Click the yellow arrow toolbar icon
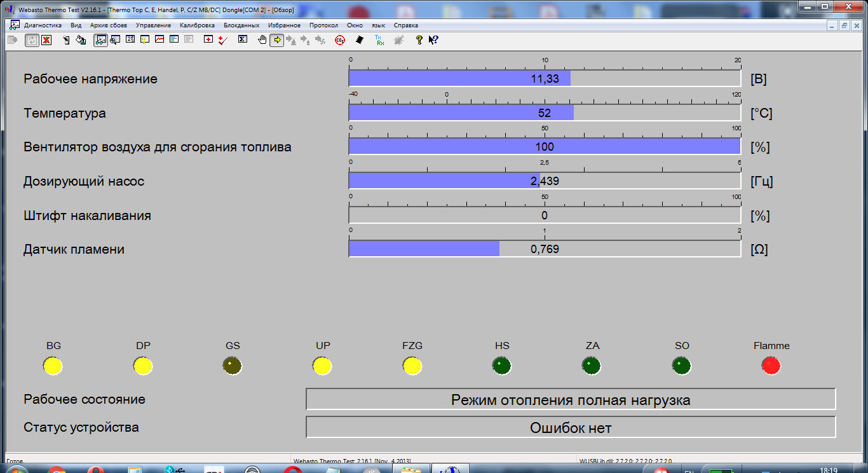The image size is (868, 473). click(x=277, y=40)
